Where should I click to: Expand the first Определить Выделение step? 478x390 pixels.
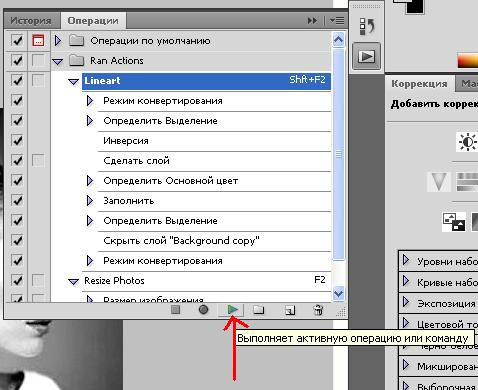[90, 121]
